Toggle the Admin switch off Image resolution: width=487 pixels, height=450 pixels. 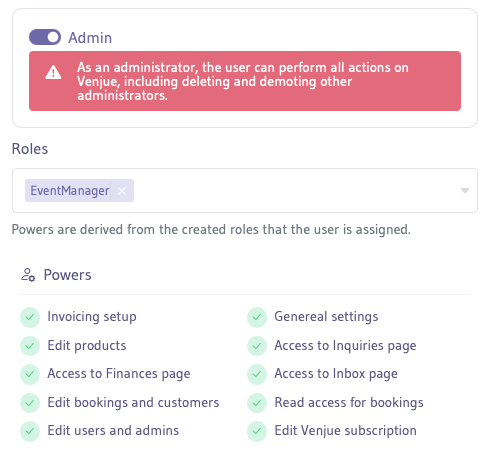pos(45,37)
